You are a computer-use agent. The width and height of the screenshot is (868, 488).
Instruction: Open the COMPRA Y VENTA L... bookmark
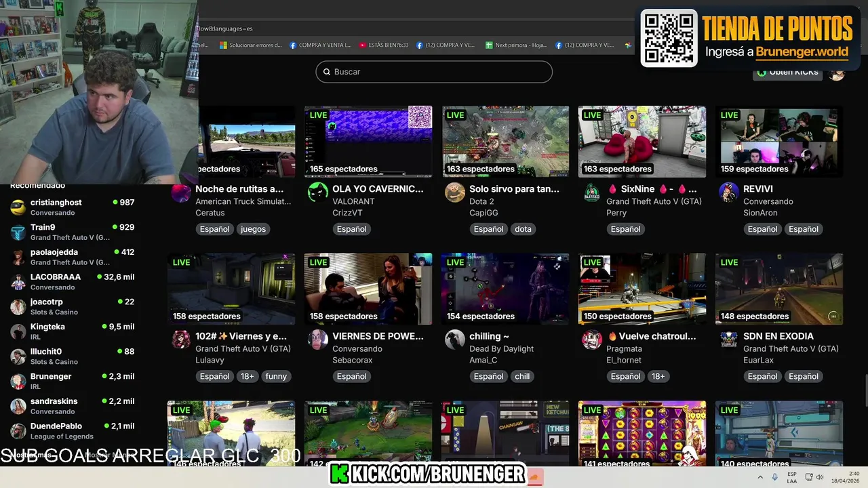[320, 45]
